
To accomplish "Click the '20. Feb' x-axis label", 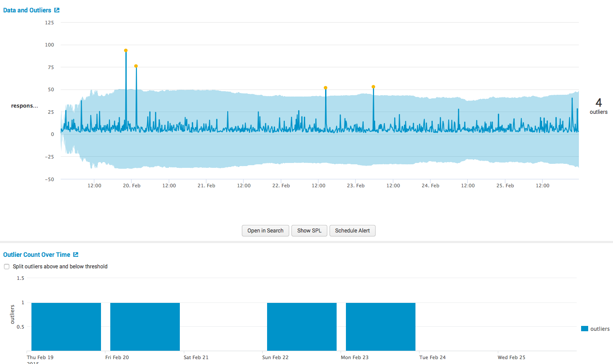I will click(x=132, y=186).
